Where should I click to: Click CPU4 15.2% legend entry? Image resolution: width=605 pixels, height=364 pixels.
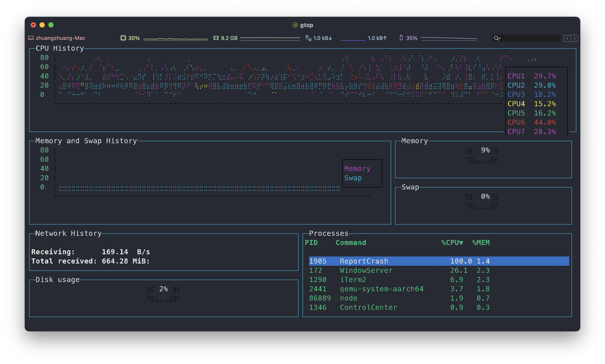pos(532,104)
